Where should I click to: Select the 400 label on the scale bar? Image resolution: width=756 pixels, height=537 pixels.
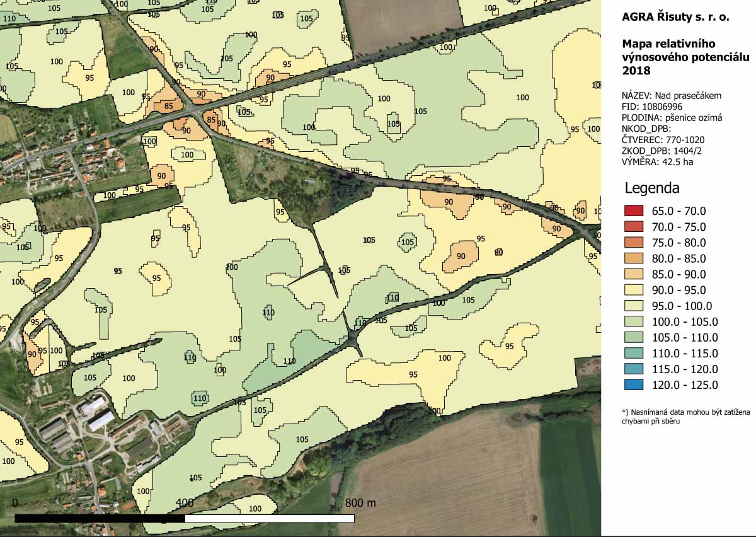[x=185, y=503]
